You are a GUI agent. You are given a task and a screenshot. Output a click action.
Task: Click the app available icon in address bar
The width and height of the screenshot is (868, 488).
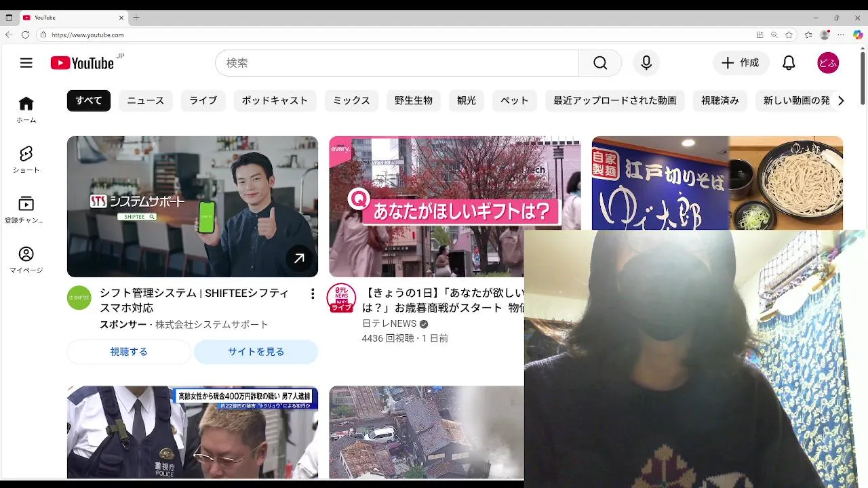[759, 35]
